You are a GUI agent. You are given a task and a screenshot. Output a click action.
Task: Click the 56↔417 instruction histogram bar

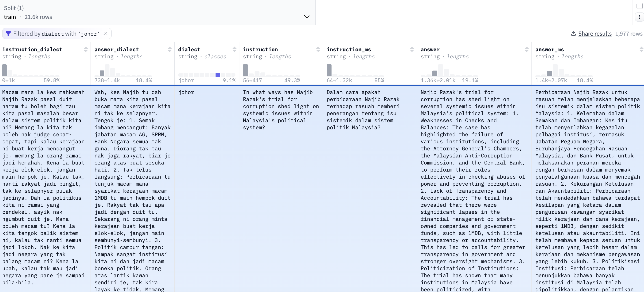coord(246,70)
